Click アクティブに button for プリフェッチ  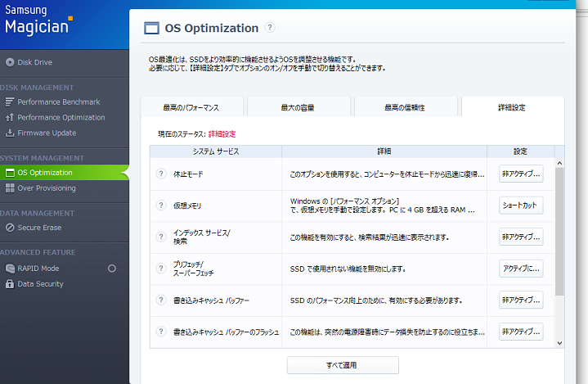[x=521, y=268]
